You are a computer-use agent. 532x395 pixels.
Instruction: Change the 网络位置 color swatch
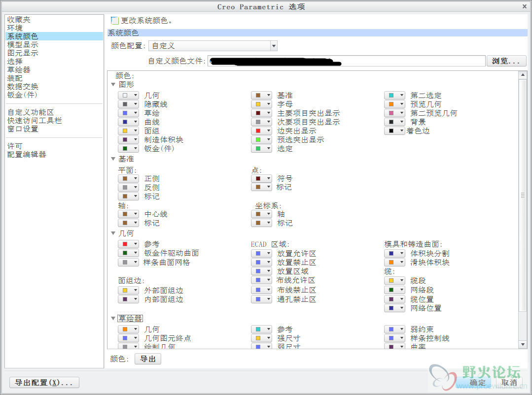click(x=394, y=308)
